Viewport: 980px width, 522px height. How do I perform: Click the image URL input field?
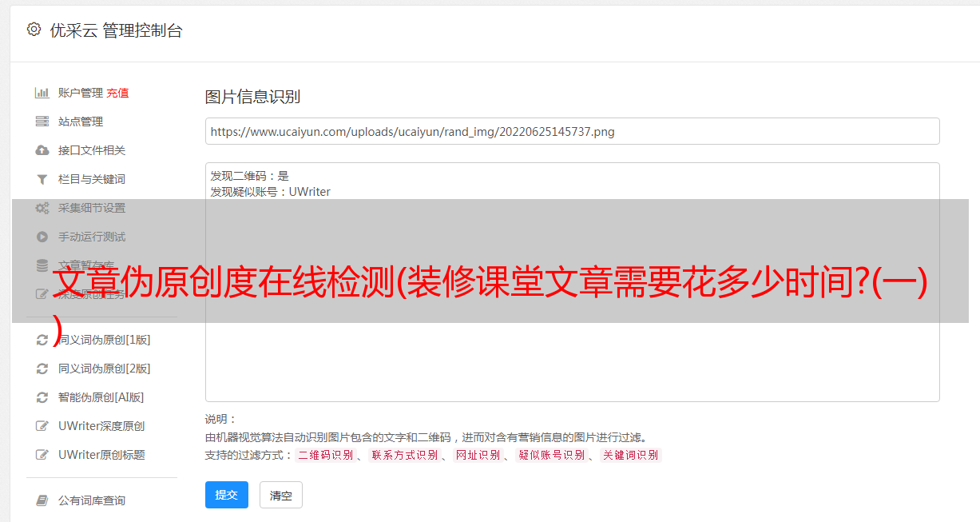572,131
